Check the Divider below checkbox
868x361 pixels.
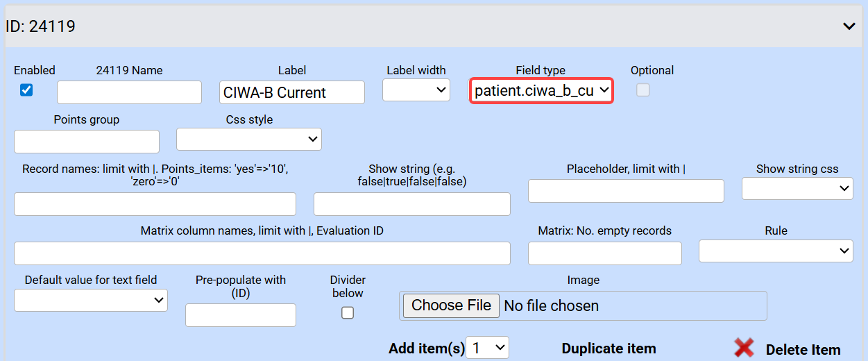pos(348,313)
